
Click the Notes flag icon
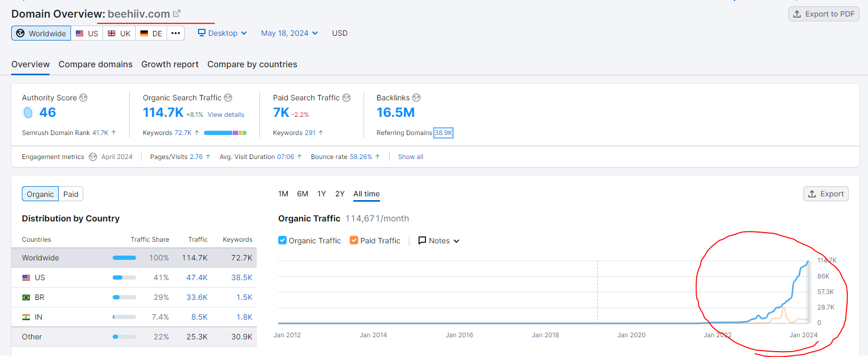click(x=422, y=240)
